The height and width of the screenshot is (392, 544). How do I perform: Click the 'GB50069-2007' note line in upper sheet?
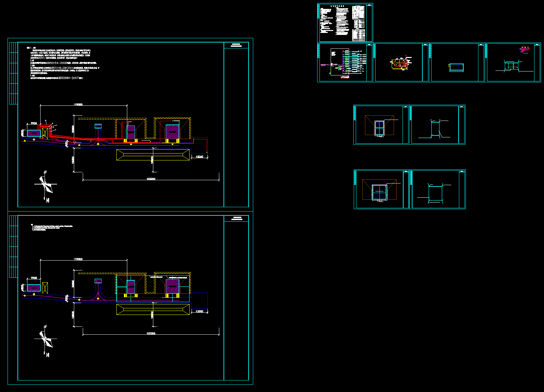(x=57, y=78)
